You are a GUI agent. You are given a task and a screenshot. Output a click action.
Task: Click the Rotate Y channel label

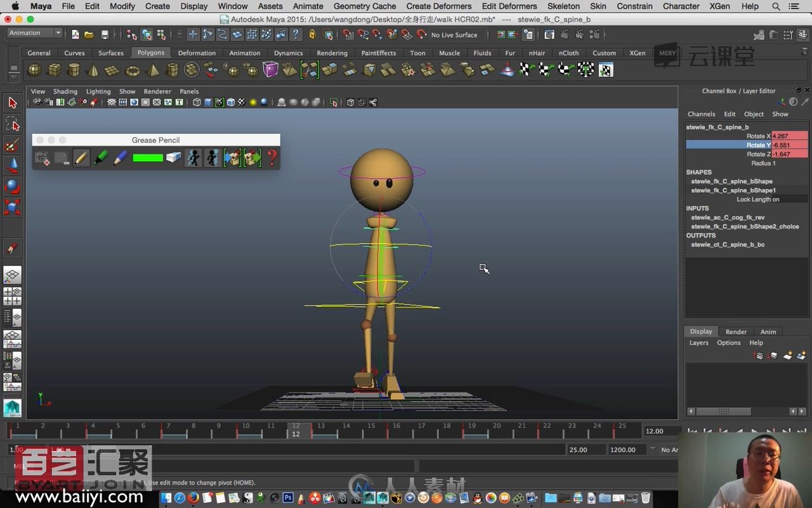pos(759,145)
